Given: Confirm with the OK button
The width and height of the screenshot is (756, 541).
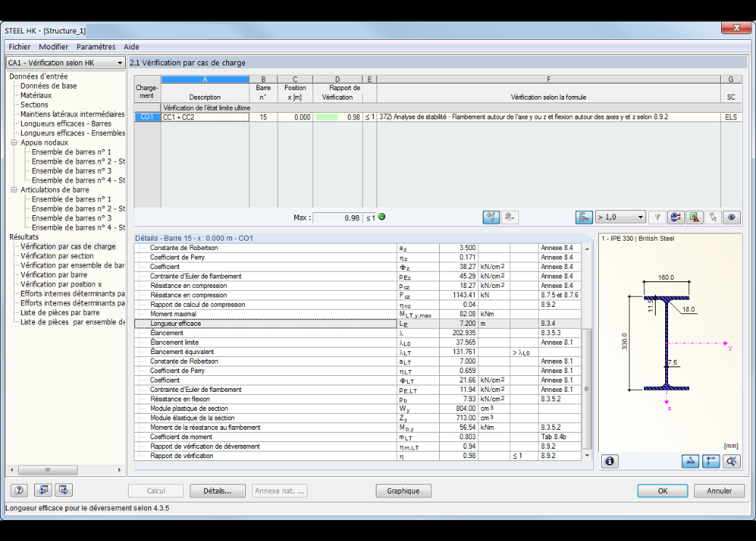Looking at the screenshot, I should click(662, 491).
